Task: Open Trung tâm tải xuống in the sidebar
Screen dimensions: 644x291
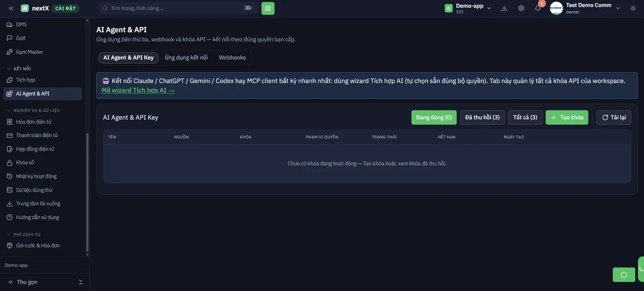Action: click(x=43, y=204)
